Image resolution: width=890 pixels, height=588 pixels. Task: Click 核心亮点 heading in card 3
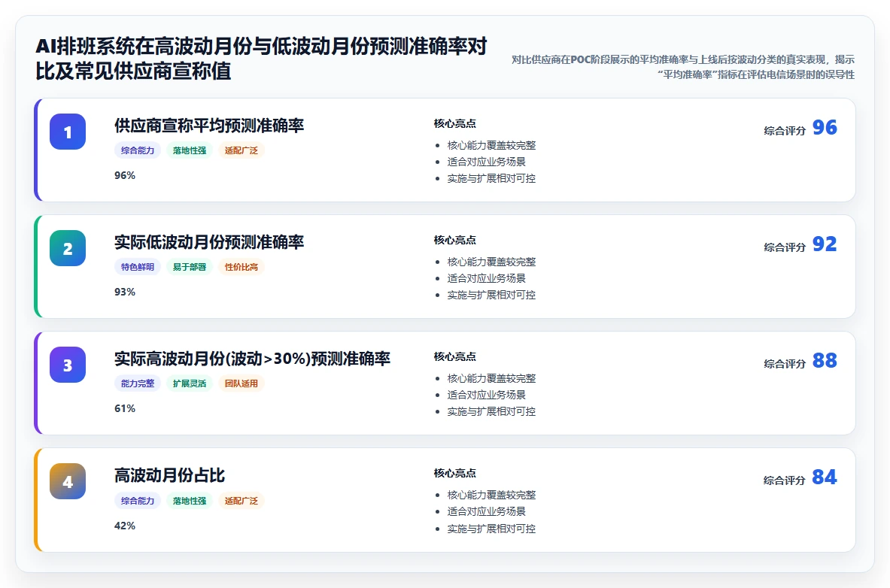pos(454,356)
